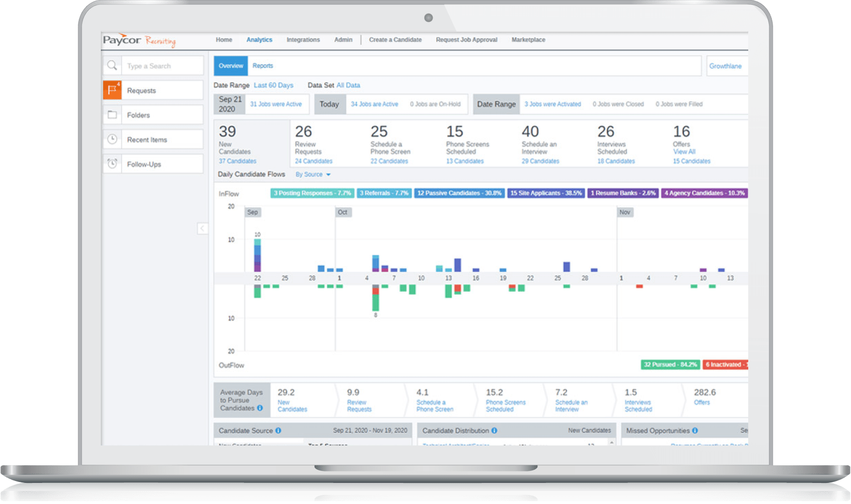Click info icon beside Missed Opportunities
851x504 pixels.
(x=695, y=431)
